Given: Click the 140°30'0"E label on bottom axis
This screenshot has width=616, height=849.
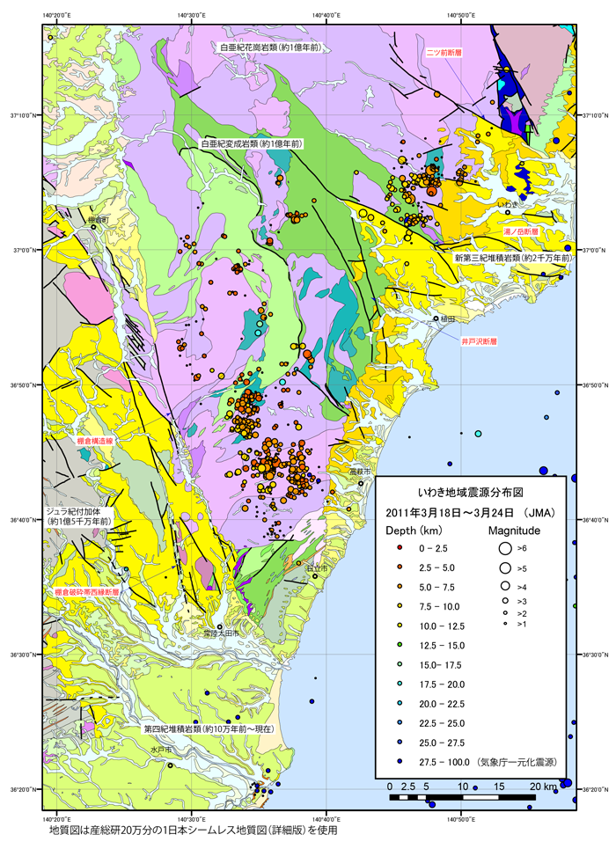Looking at the screenshot, I should [x=192, y=819].
